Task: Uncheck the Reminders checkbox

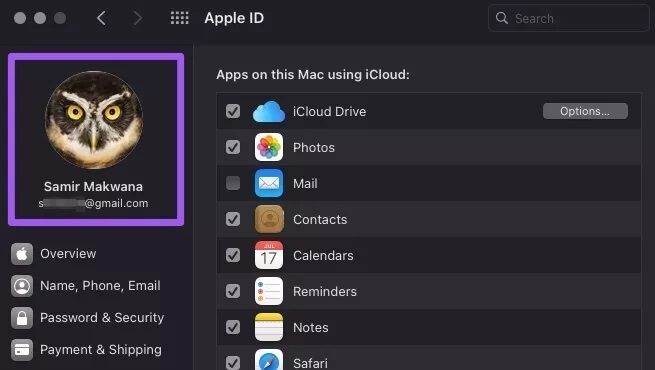Action: pos(233,291)
